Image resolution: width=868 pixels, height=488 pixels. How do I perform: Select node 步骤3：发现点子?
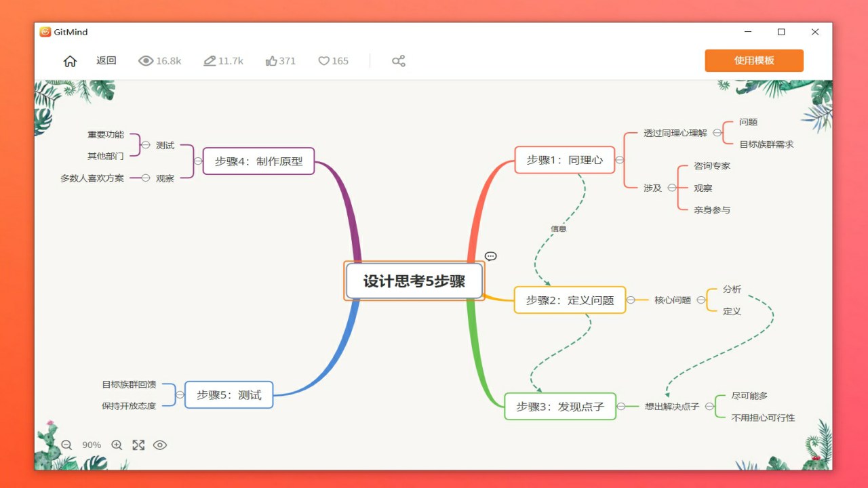[560, 407]
